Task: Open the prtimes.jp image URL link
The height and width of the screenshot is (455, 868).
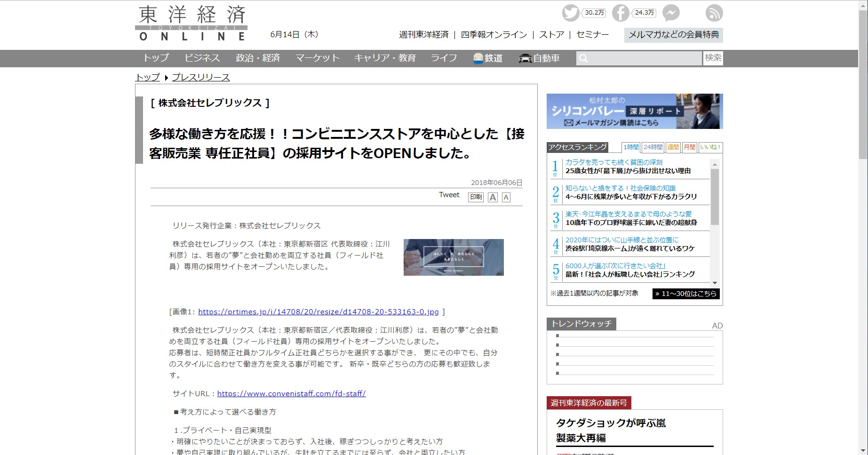Action: pos(319,312)
